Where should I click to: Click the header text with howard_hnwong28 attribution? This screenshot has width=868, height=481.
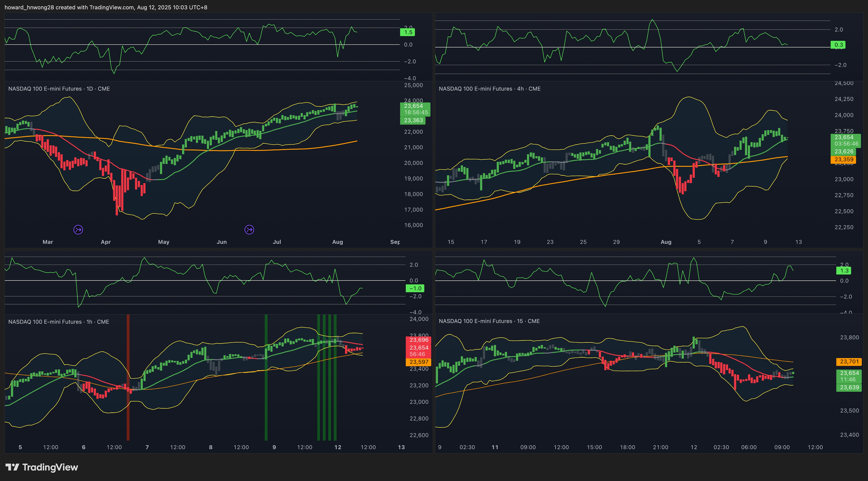point(106,7)
